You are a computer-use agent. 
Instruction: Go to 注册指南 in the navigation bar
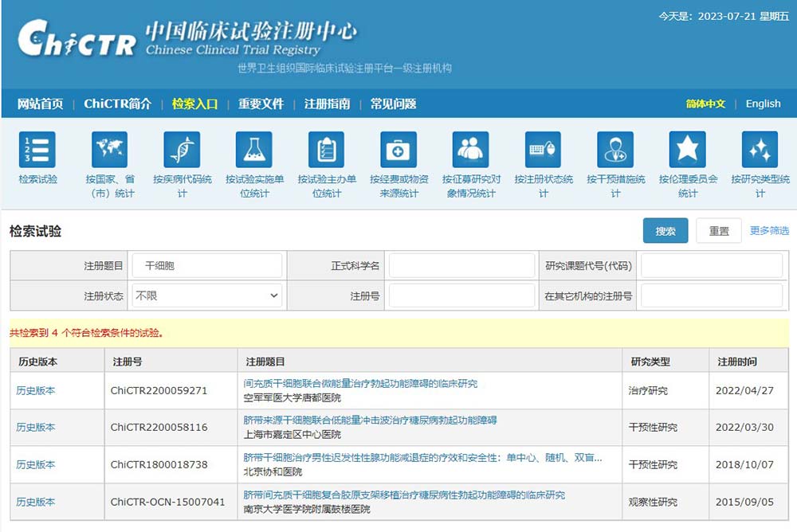pos(327,104)
